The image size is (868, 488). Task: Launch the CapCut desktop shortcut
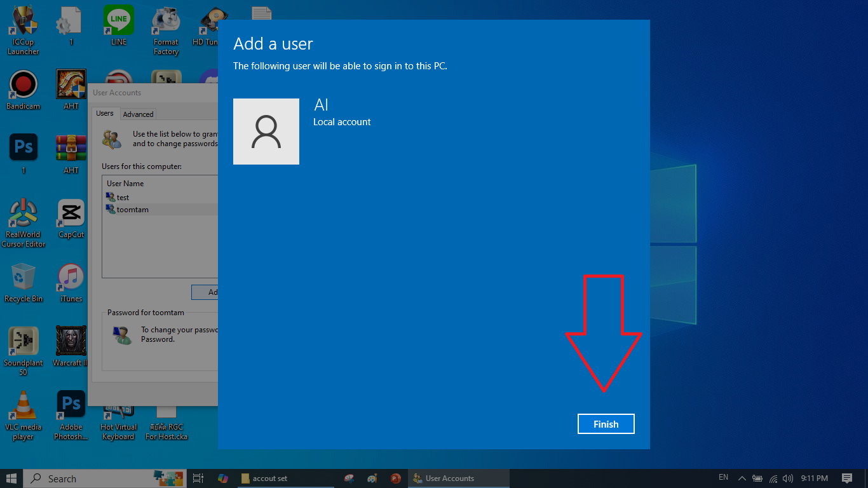click(x=71, y=219)
